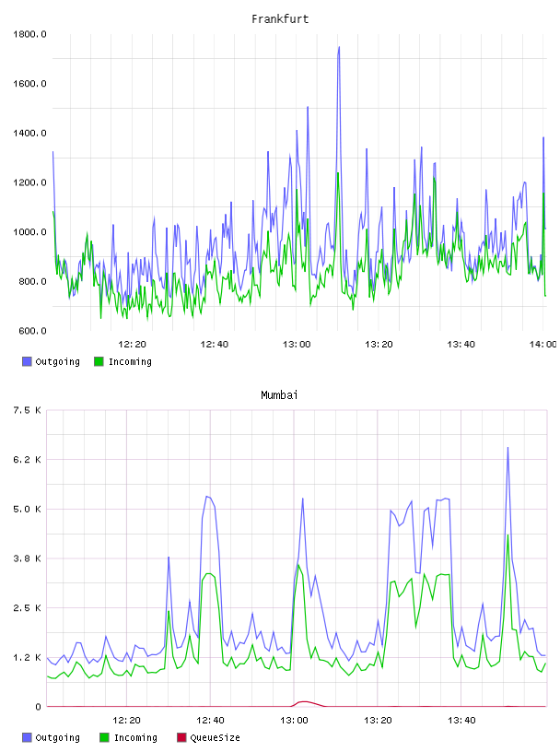Click the 6.2 K y-axis label in Mumbai chart
This screenshot has height=752, width=560.
pos(27,460)
